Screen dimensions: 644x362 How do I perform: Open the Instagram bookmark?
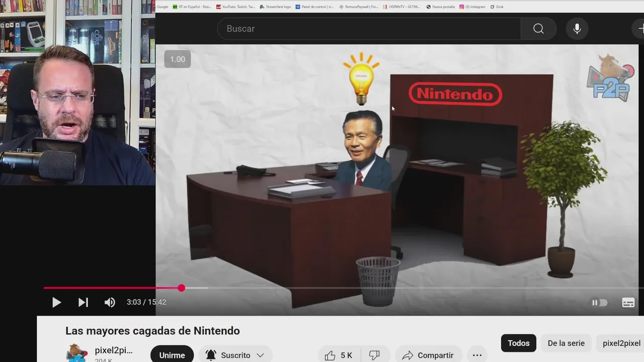[472, 7]
